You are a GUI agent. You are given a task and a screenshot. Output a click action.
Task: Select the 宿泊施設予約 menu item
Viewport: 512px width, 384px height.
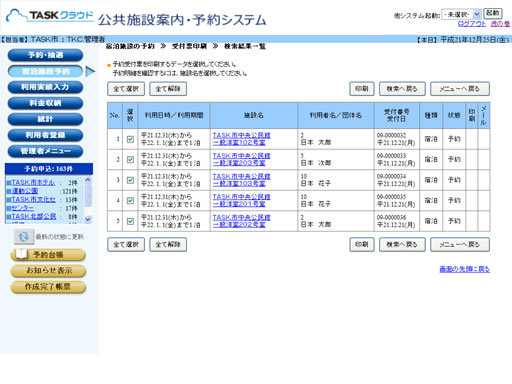[x=45, y=71]
